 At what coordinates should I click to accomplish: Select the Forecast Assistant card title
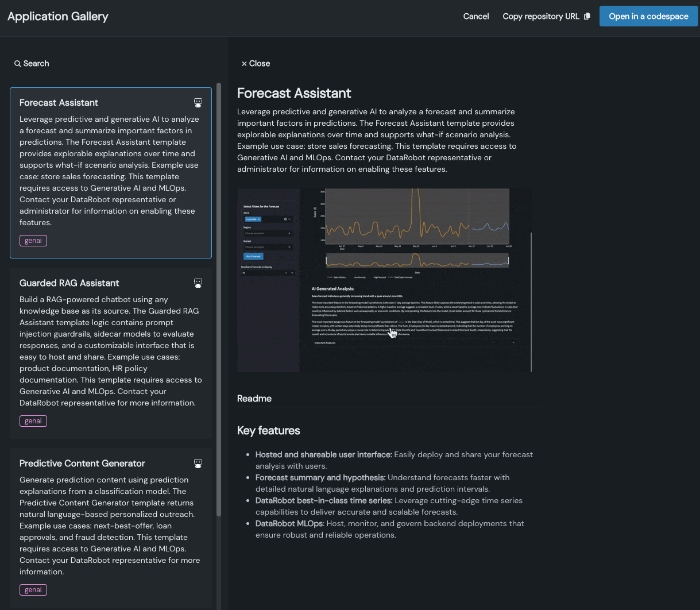(x=59, y=103)
